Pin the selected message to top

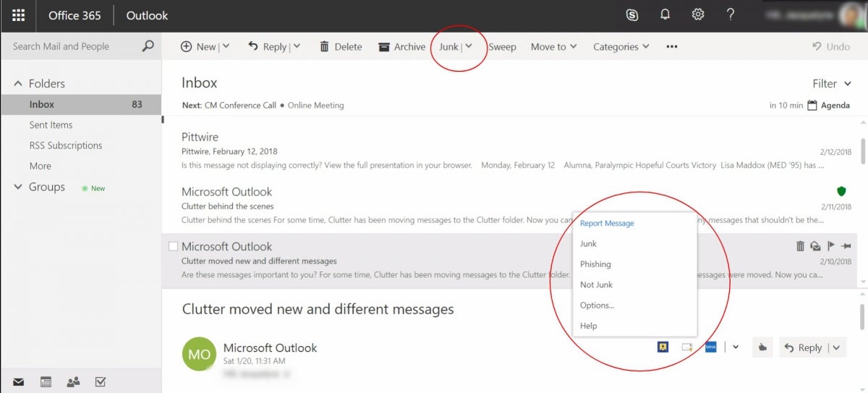pos(846,246)
